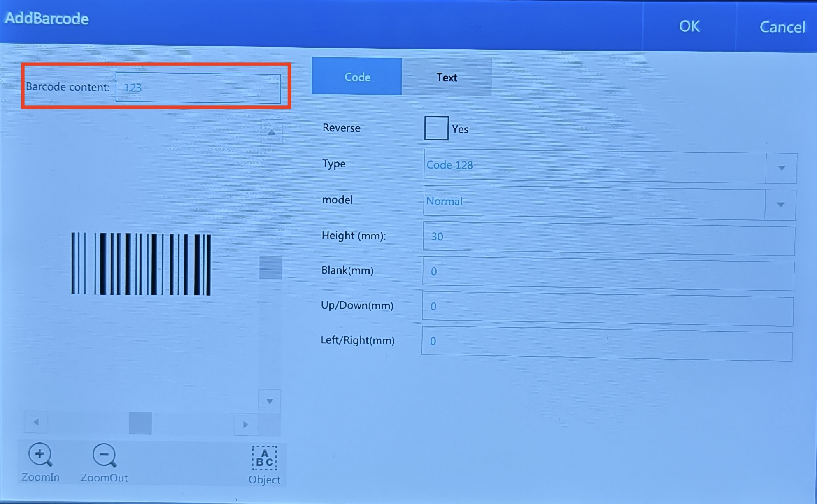The width and height of the screenshot is (817, 504).
Task: Open the Object ABC icon
Action: coord(264,458)
